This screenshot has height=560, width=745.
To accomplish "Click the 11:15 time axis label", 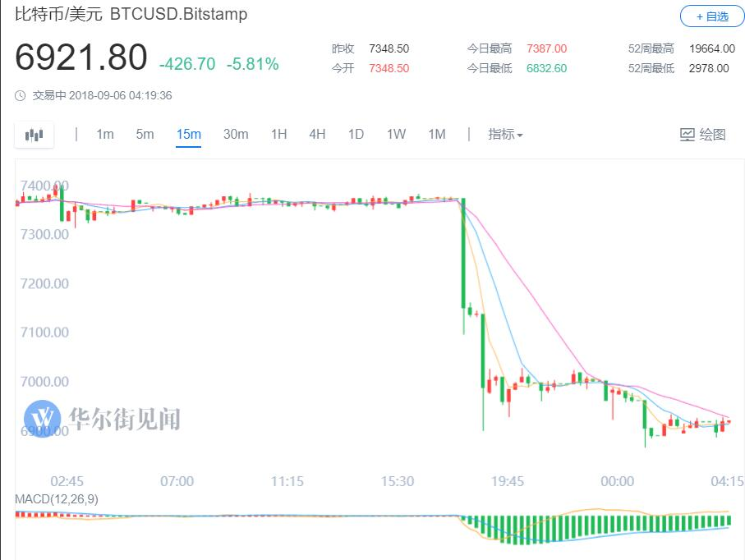I will 287,482.
